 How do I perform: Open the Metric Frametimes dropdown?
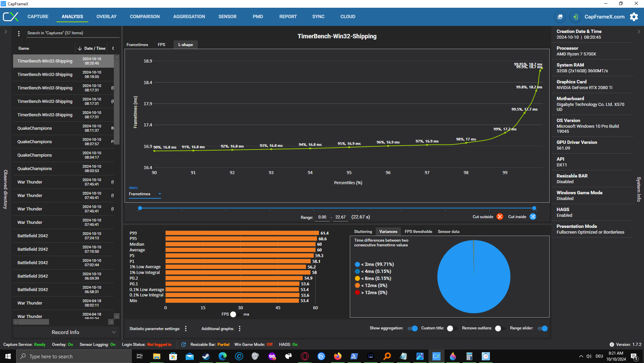145,194
